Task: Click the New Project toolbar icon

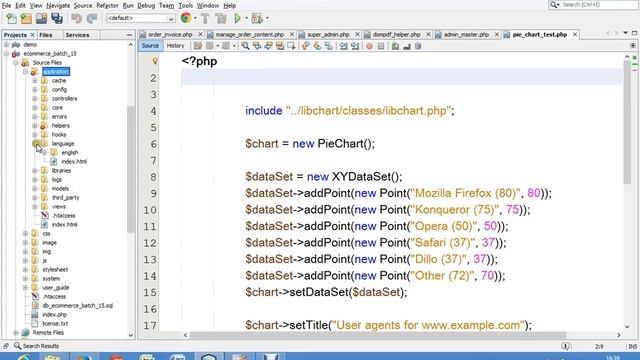Action: click(26, 18)
